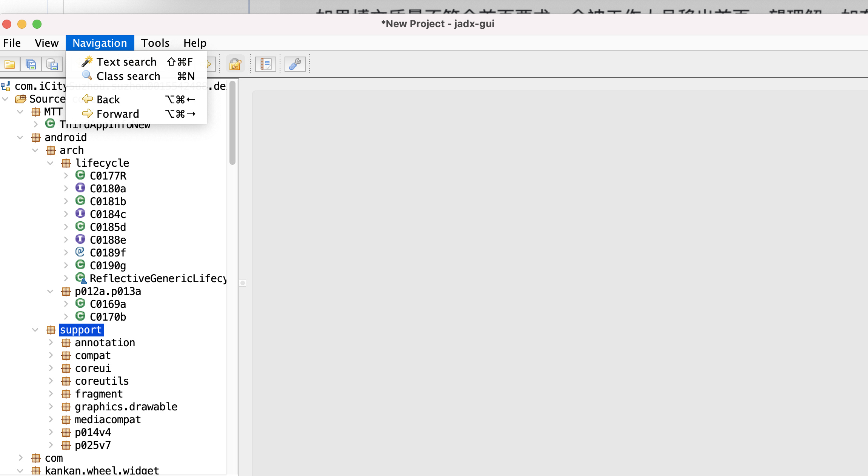This screenshot has height=476, width=868.
Task: Click the Source code folder icon
Action: [20, 99]
